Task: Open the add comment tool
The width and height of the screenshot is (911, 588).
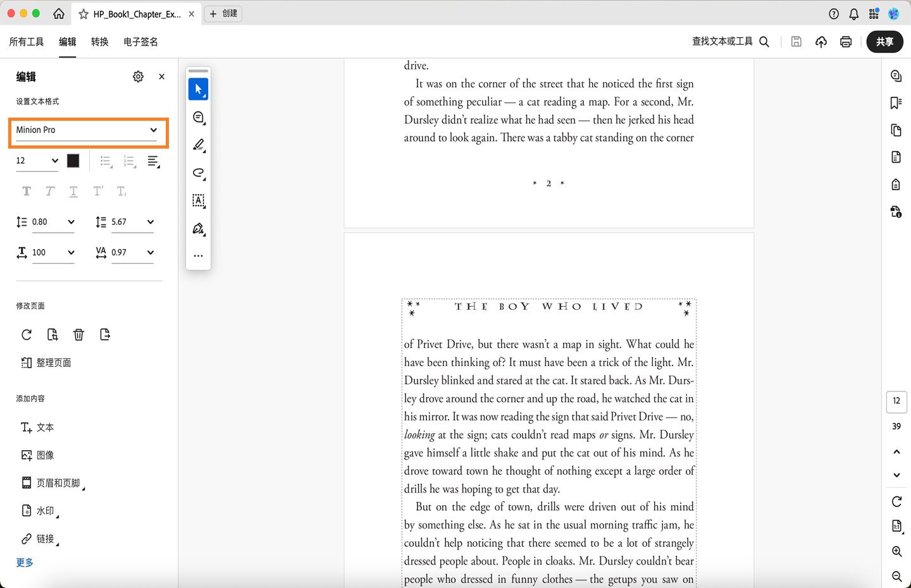Action: pos(198,118)
